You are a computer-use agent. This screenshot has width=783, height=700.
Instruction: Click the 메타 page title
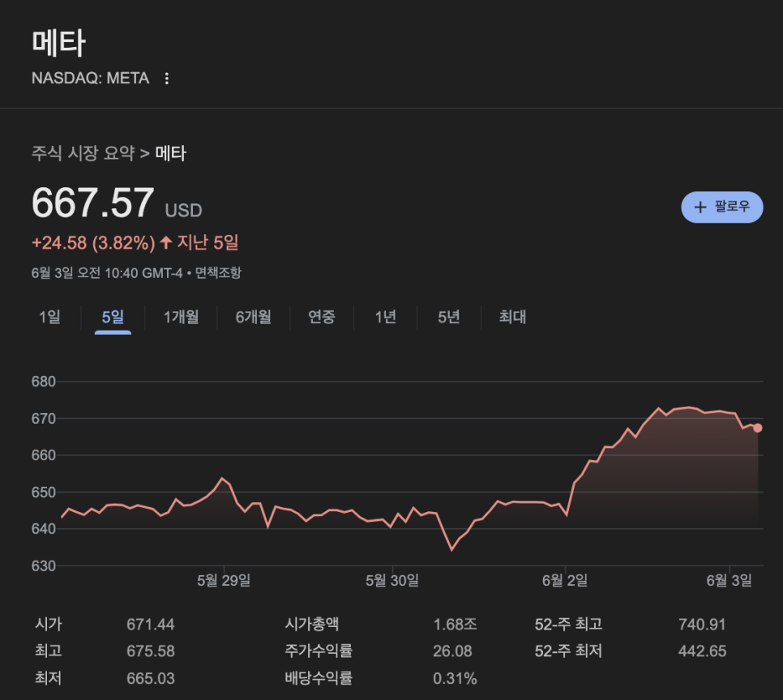pyautogui.click(x=59, y=42)
